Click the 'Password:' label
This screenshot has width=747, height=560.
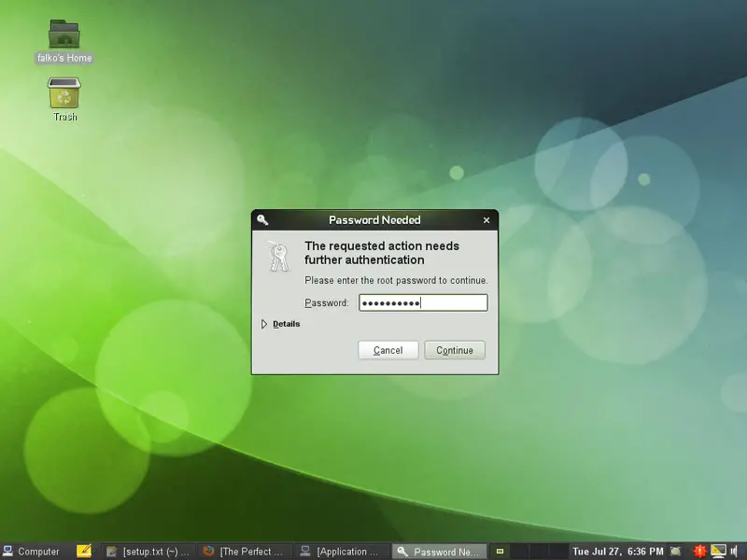327,302
